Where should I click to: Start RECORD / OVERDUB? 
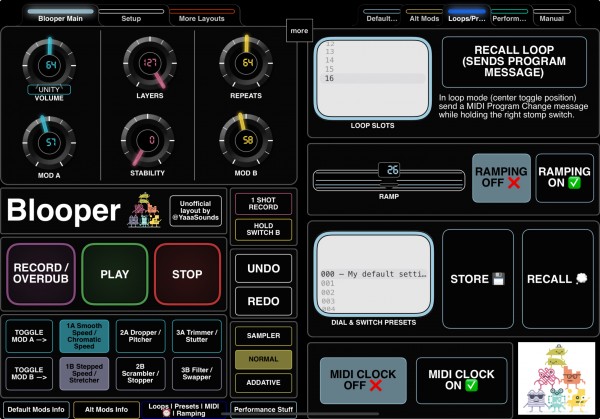pos(41,274)
